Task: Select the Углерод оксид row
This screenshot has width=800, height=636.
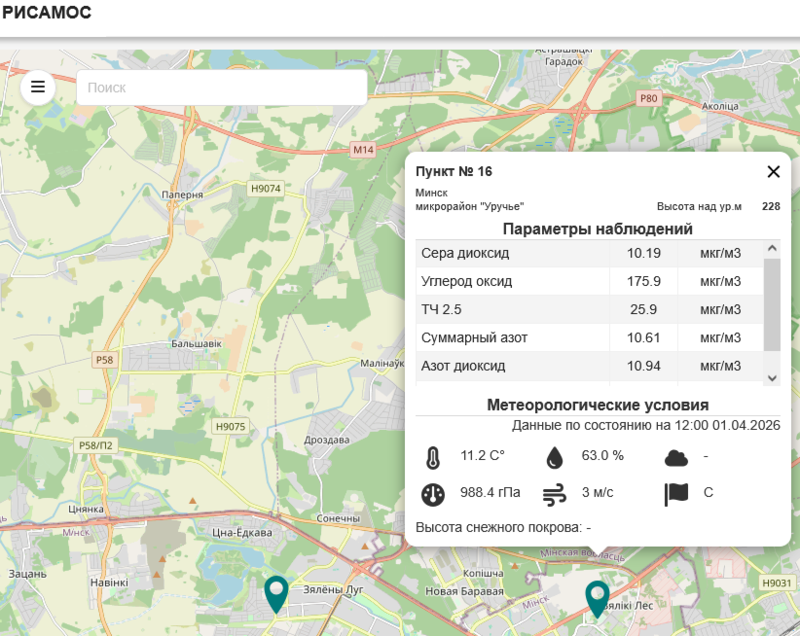Action: pos(588,281)
